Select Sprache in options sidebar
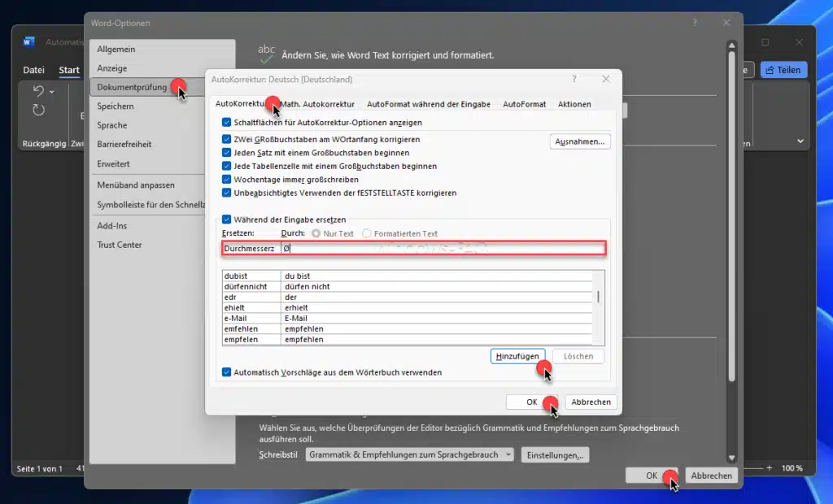Screen dimensions: 833x504 coord(148,125)
